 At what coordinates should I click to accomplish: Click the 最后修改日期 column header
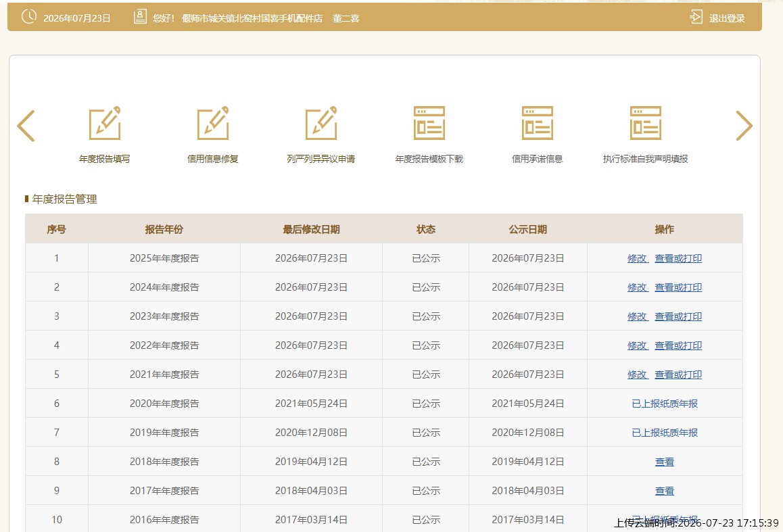tap(311, 229)
